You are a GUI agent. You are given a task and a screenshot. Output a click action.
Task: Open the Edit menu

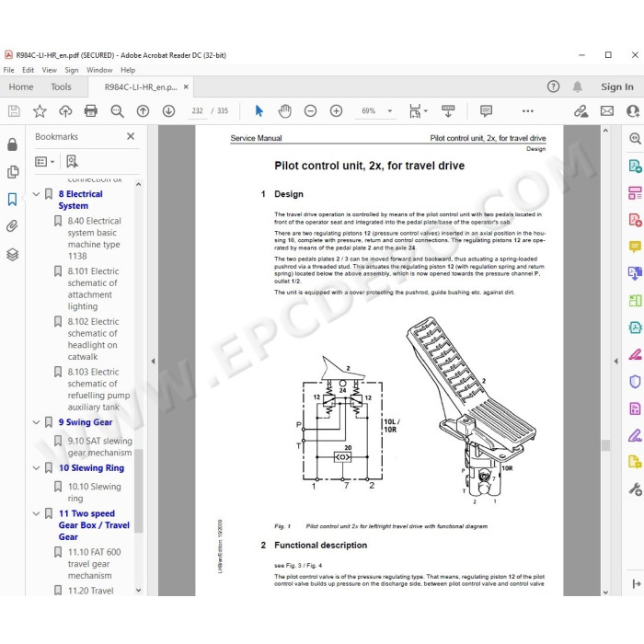point(28,70)
